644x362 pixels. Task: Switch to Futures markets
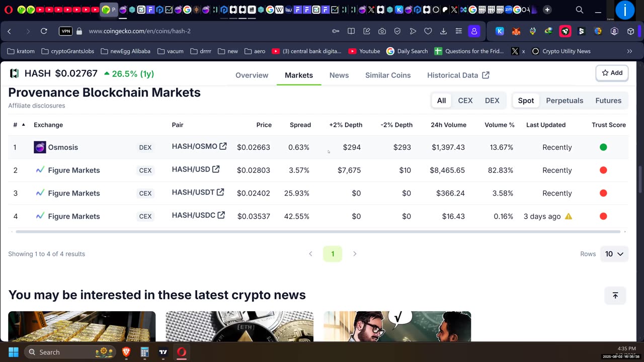pyautogui.click(x=608, y=101)
